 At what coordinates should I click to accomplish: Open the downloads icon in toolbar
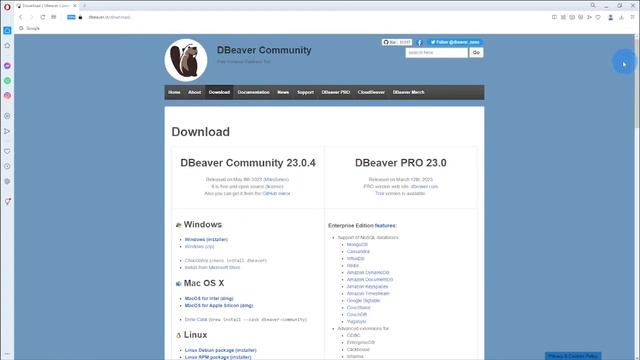click(x=622, y=17)
